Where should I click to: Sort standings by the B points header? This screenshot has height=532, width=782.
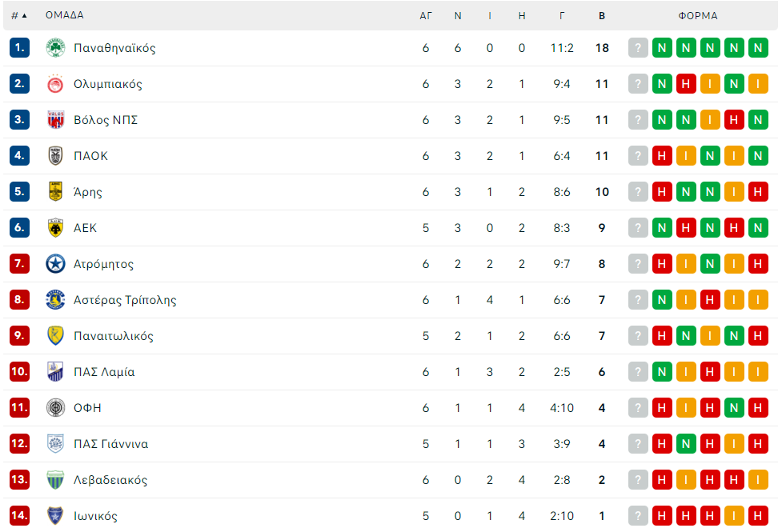click(x=602, y=15)
